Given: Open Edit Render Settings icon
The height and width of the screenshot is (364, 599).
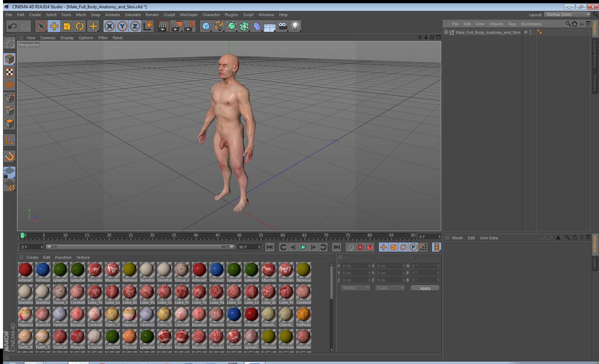Looking at the screenshot, I should [190, 26].
